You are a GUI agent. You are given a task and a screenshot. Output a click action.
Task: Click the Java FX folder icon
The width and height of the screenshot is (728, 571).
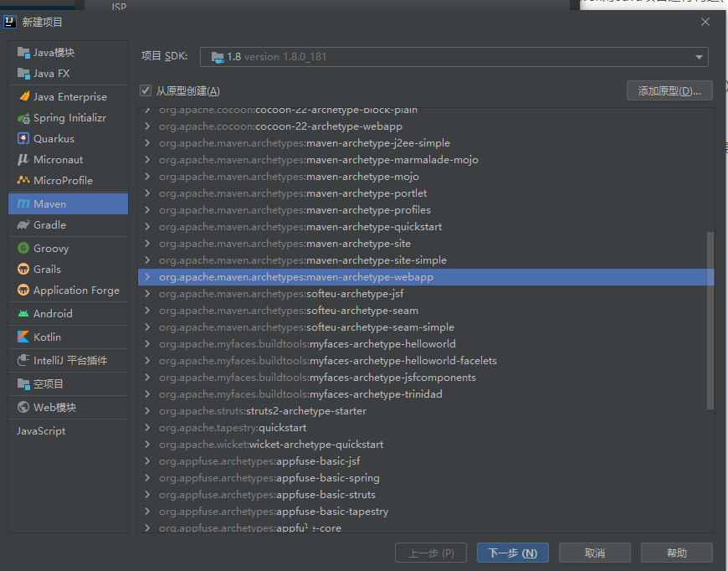pyautogui.click(x=23, y=73)
